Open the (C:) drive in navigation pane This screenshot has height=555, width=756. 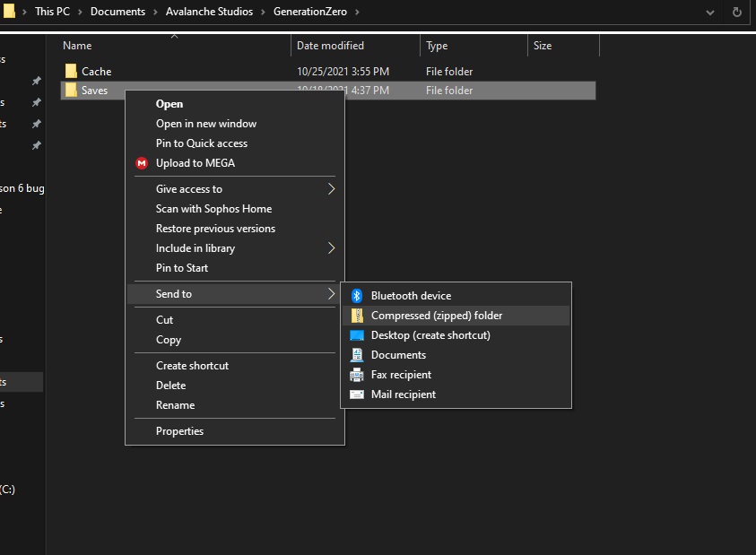(8, 490)
